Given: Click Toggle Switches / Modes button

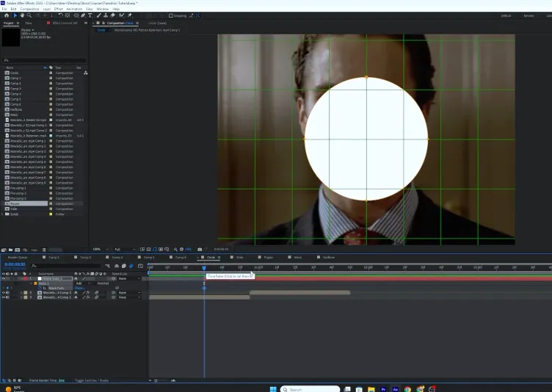Looking at the screenshot, I should click(x=92, y=380).
